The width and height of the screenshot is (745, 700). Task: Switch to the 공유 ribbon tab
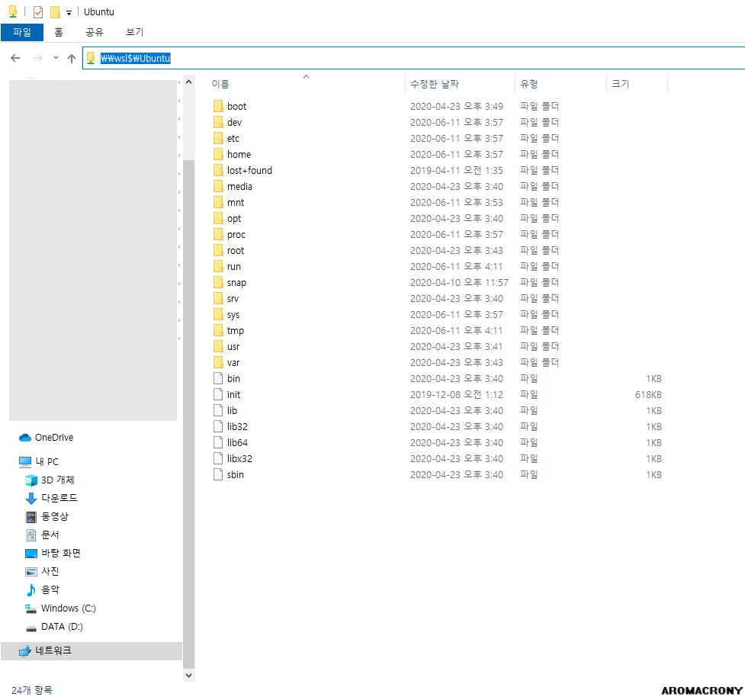[x=94, y=32]
